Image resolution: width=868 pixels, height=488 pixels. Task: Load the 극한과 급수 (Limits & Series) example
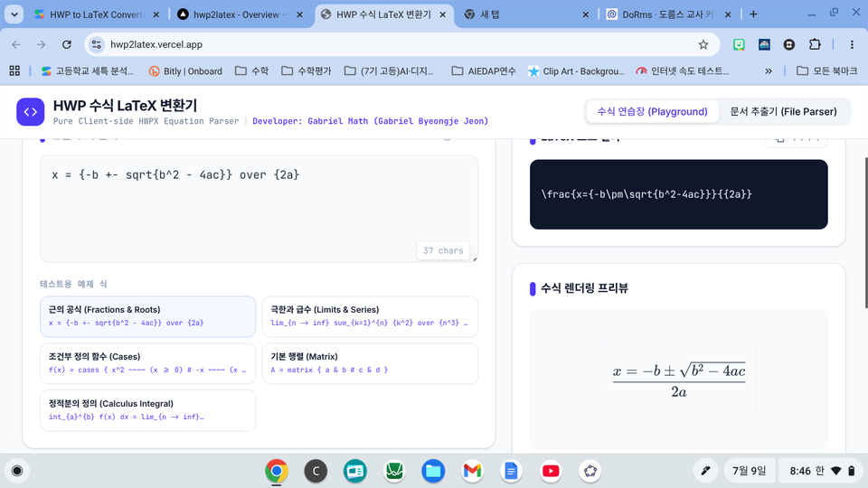coord(370,316)
